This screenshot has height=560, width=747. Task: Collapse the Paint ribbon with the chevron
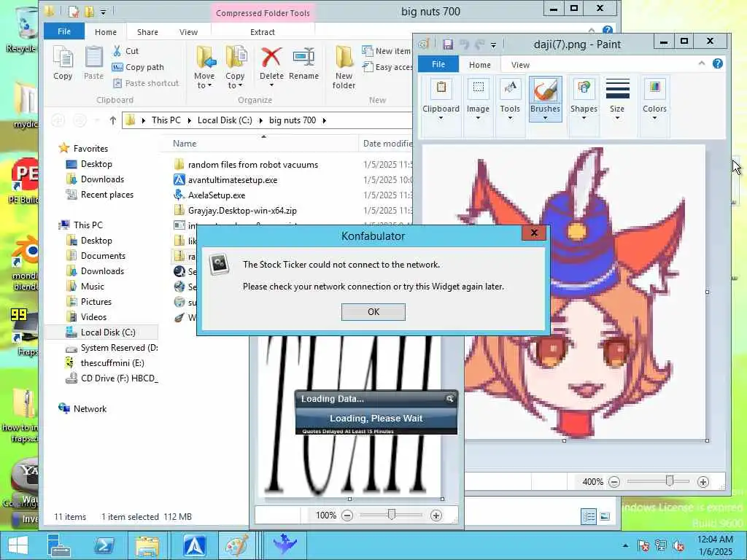point(701,63)
